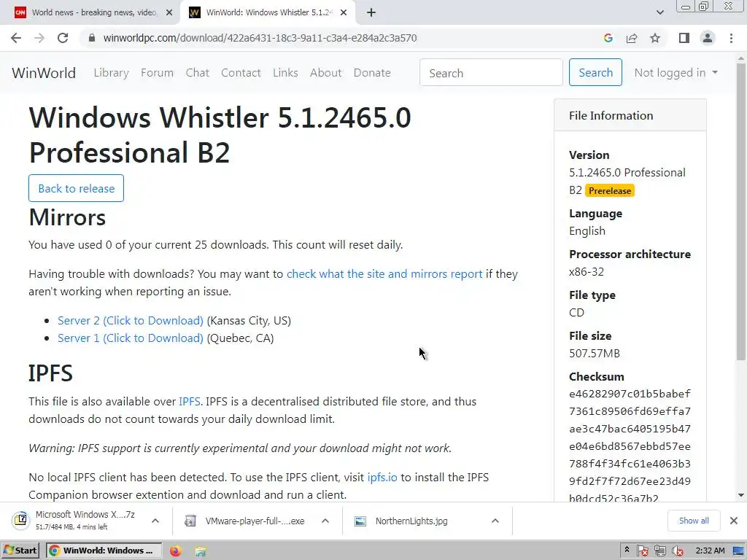Image resolution: width=747 pixels, height=560 pixels.
Task: Expand tab search chevron
Action: 659,12
